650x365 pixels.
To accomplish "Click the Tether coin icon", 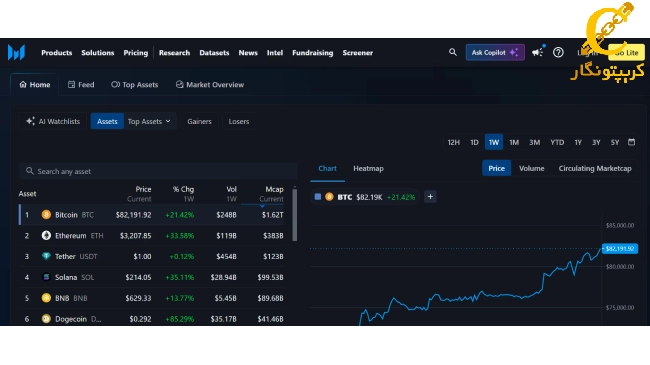I will (46, 256).
